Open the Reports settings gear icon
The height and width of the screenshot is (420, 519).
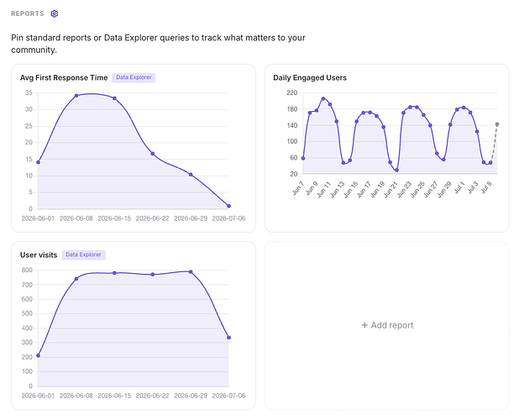tap(55, 13)
